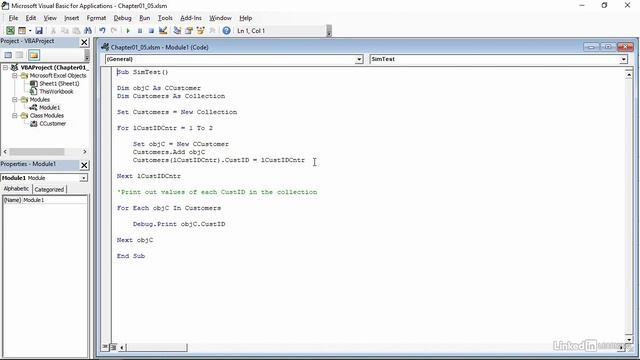Select ThisWorkbook in project tree
Image resolution: width=640 pixels, height=360 pixels.
click(56, 91)
